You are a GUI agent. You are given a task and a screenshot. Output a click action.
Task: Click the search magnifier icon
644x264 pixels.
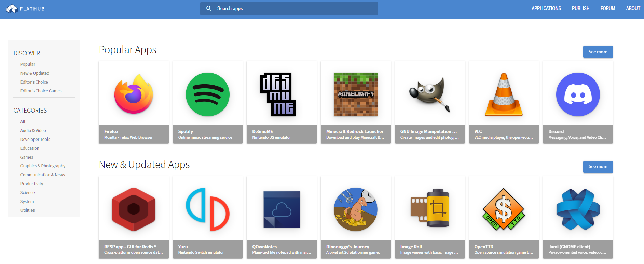(209, 8)
